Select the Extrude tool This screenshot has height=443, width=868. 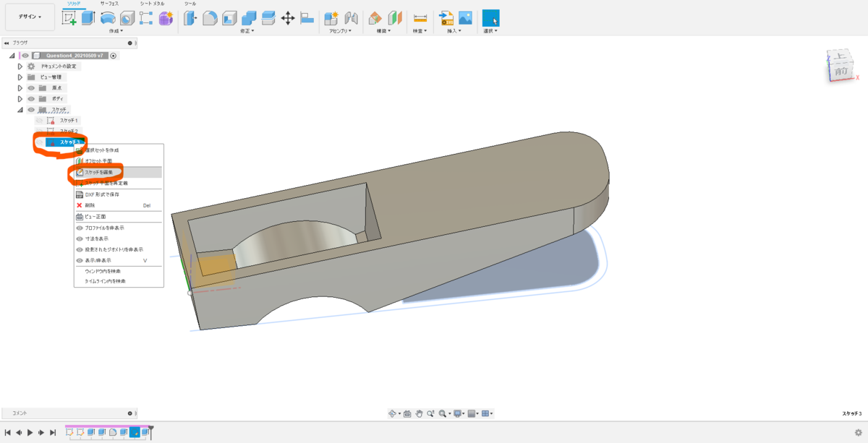click(88, 18)
